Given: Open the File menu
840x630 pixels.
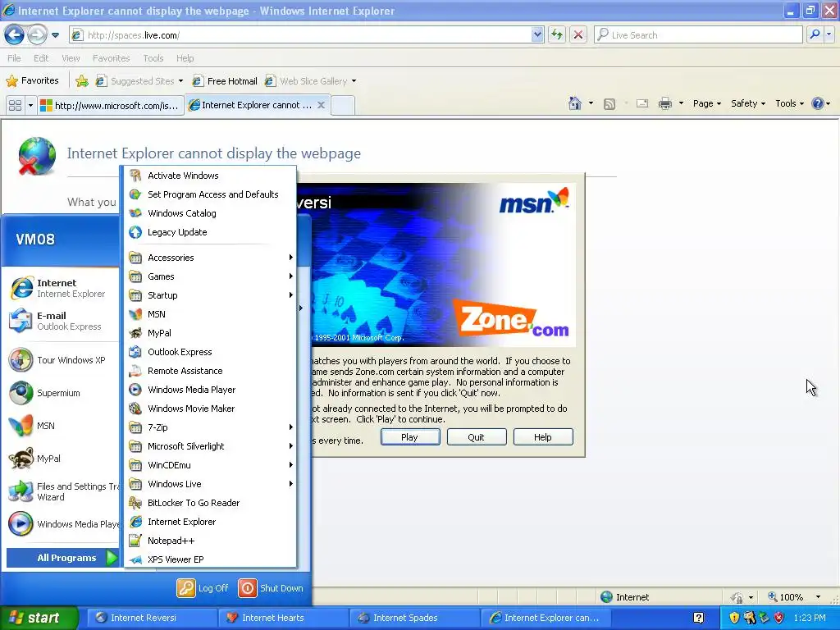Looking at the screenshot, I should (15, 58).
